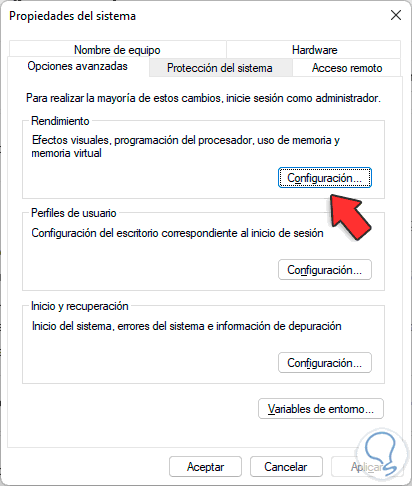The width and height of the screenshot is (412, 486).
Task: Open Inicio y recuperación Configuración
Action: pos(325,363)
